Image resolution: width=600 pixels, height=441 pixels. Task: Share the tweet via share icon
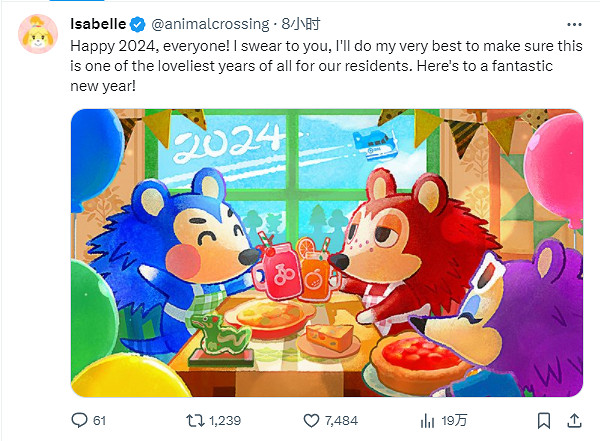tap(573, 419)
